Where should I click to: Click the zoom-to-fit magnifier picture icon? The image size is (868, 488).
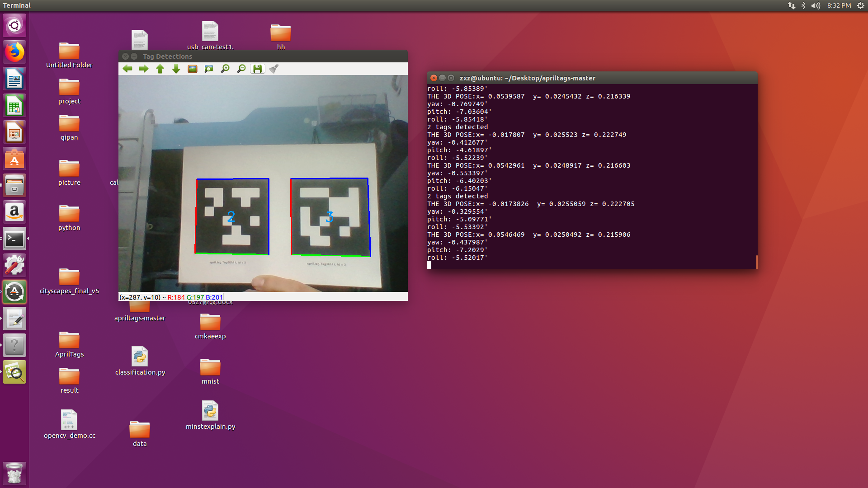tap(209, 69)
